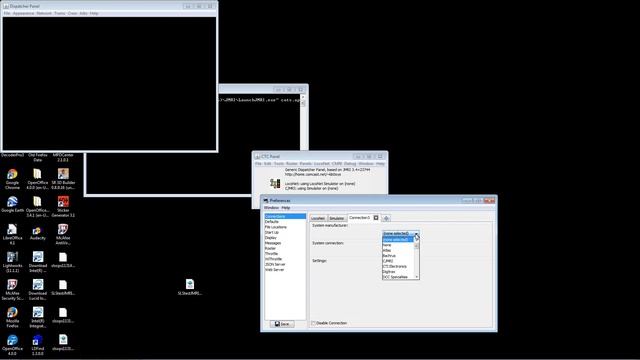Screen dimensions: 640x360
Task: Select Roster in Preferences sidebar list
Action: point(285,248)
